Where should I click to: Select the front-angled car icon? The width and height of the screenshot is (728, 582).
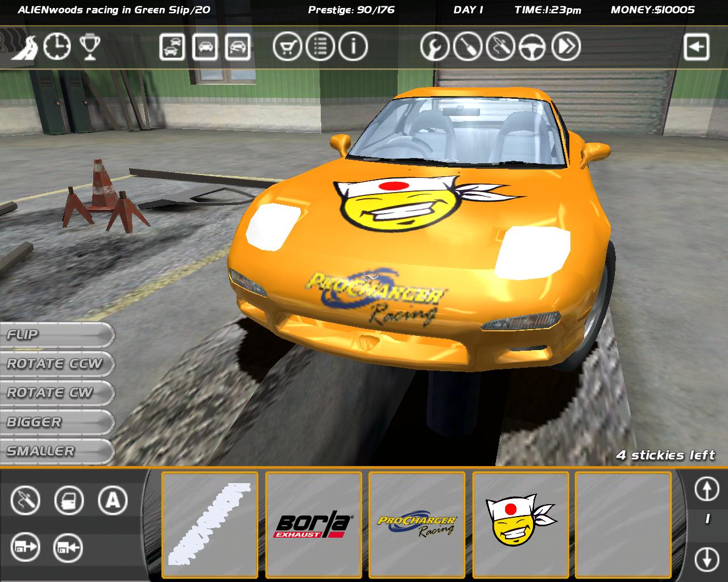tap(238, 47)
